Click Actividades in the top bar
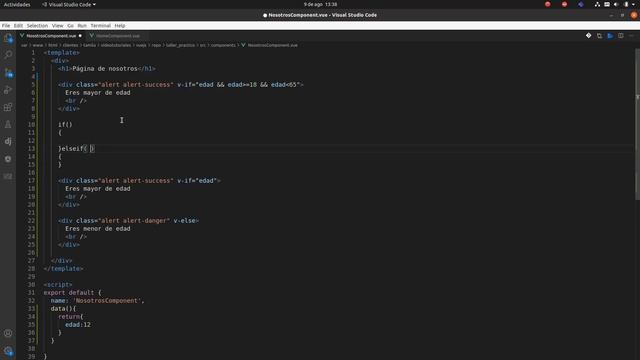The width and height of the screenshot is (640, 360). coord(17,4)
